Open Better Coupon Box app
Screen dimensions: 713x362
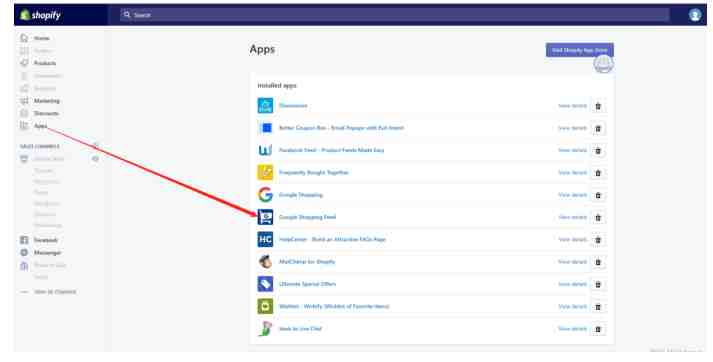click(x=341, y=128)
